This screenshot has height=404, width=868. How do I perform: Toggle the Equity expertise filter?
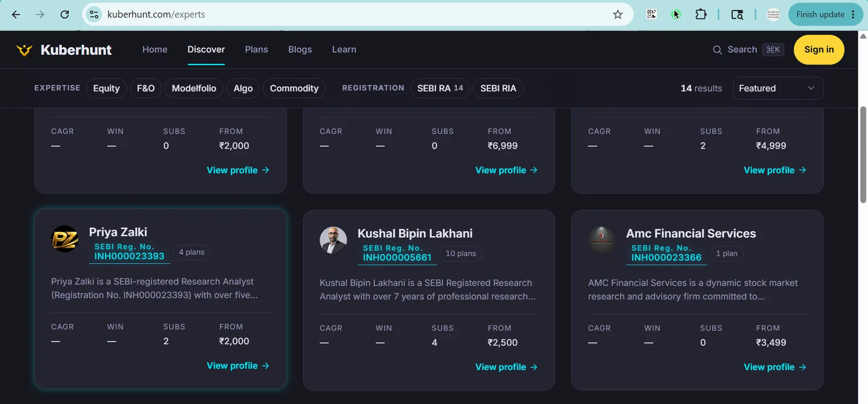pyautogui.click(x=106, y=88)
